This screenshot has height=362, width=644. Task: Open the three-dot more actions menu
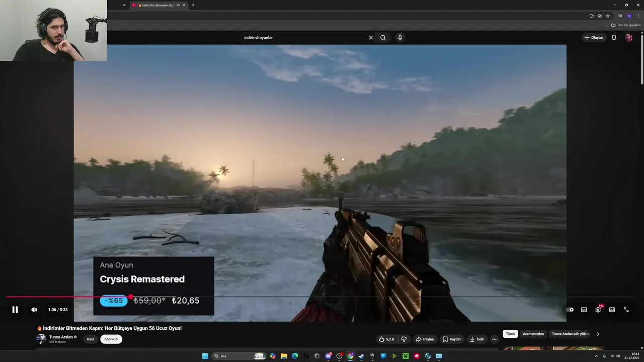click(x=494, y=339)
